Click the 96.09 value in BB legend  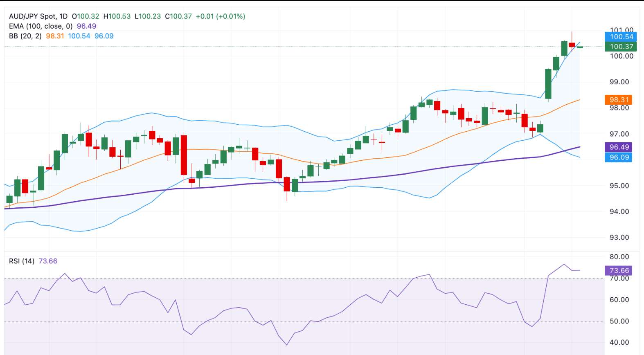(x=104, y=36)
